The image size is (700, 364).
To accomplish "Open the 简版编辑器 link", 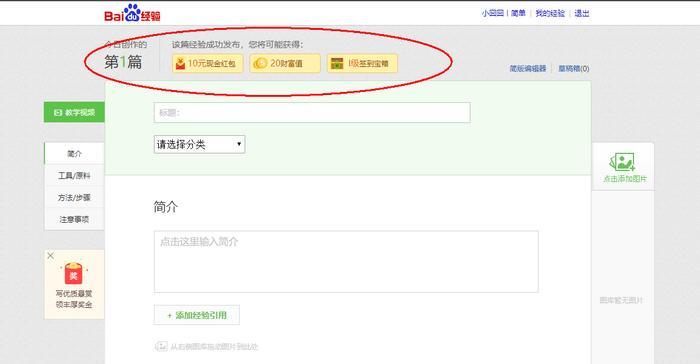I will [x=528, y=68].
